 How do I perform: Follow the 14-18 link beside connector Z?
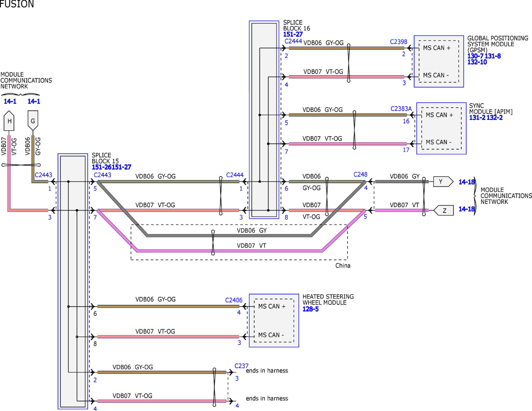466,209
